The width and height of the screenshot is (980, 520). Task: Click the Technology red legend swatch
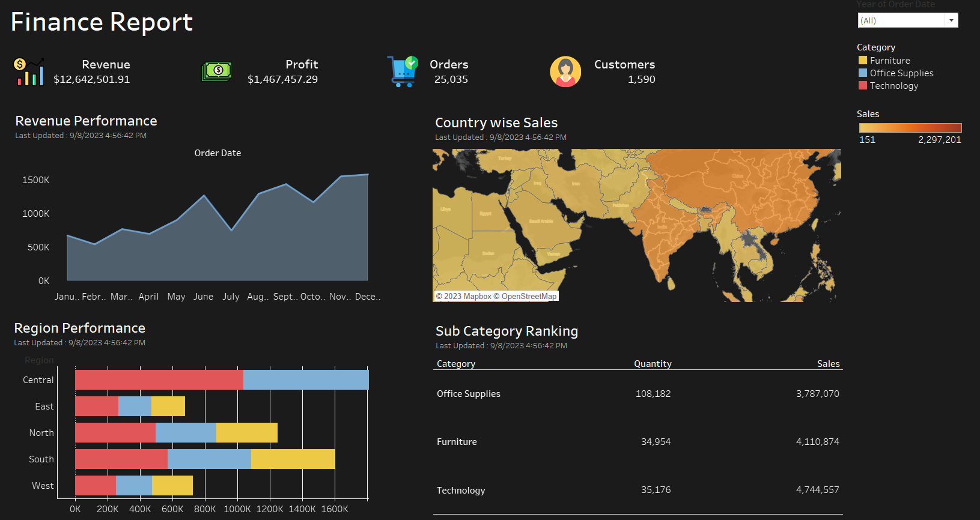click(x=863, y=85)
